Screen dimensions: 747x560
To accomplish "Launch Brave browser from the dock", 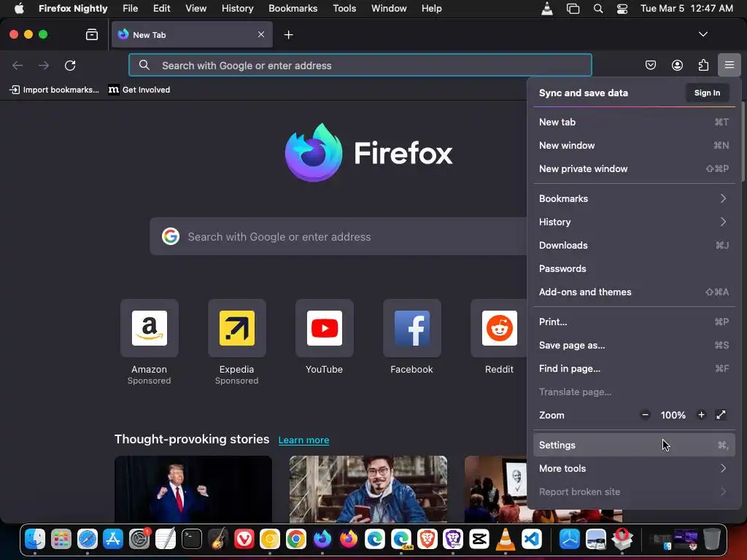I will [427, 539].
